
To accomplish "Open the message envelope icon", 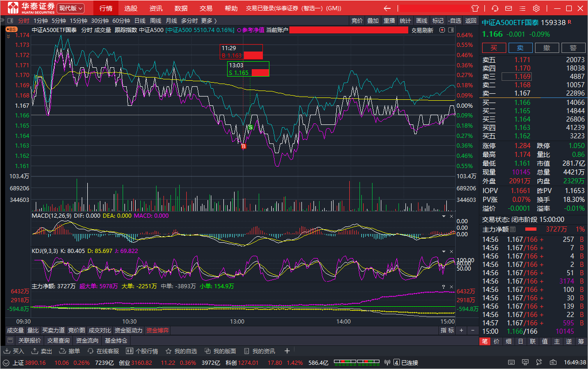I will [509, 8].
